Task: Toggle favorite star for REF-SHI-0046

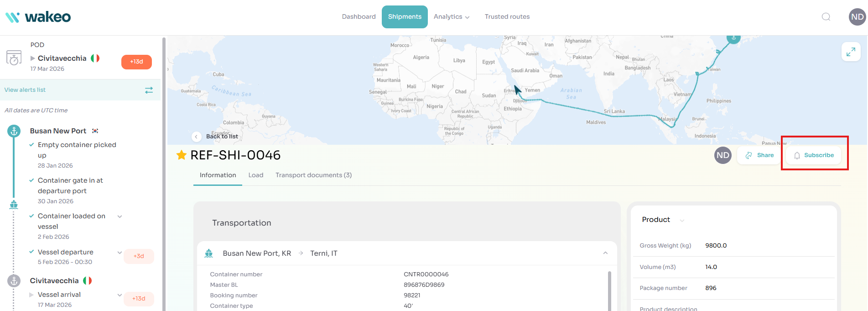Action: point(182,155)
